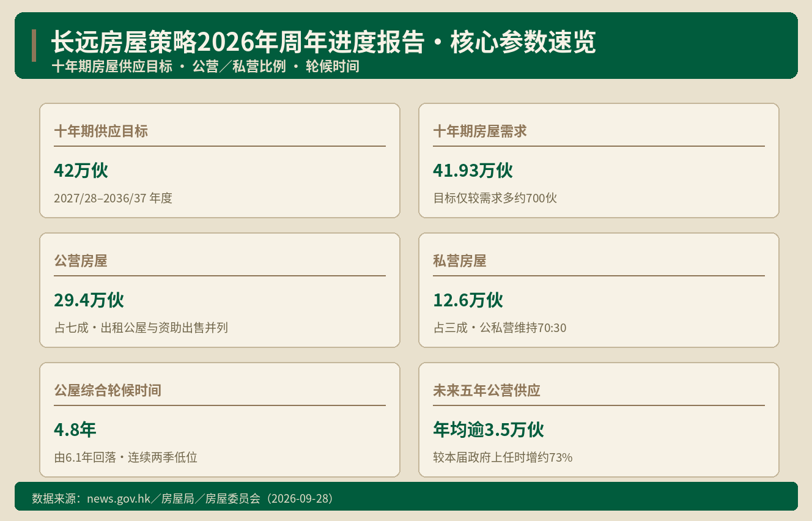Click the 41.93万伙 value

(473, 171)
